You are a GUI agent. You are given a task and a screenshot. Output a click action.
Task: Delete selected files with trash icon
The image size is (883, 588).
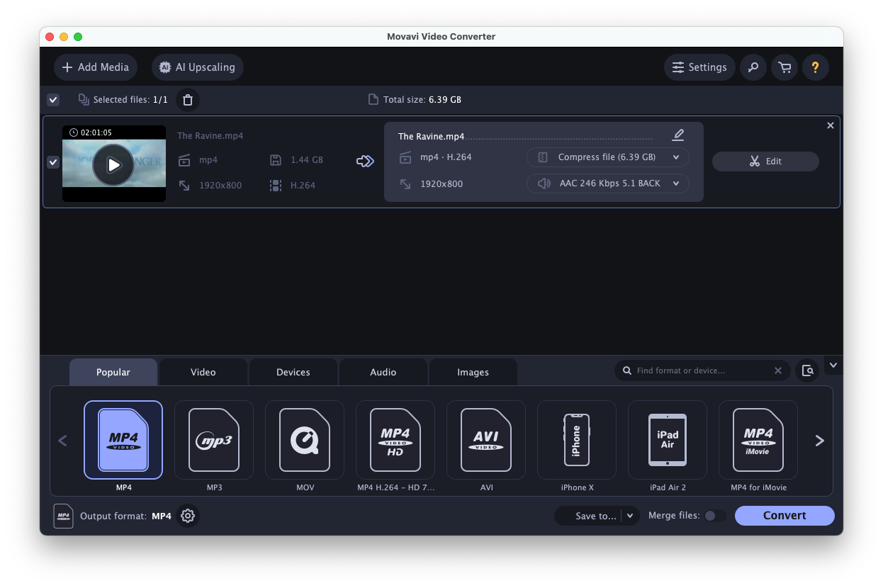[x=188, y=100]
